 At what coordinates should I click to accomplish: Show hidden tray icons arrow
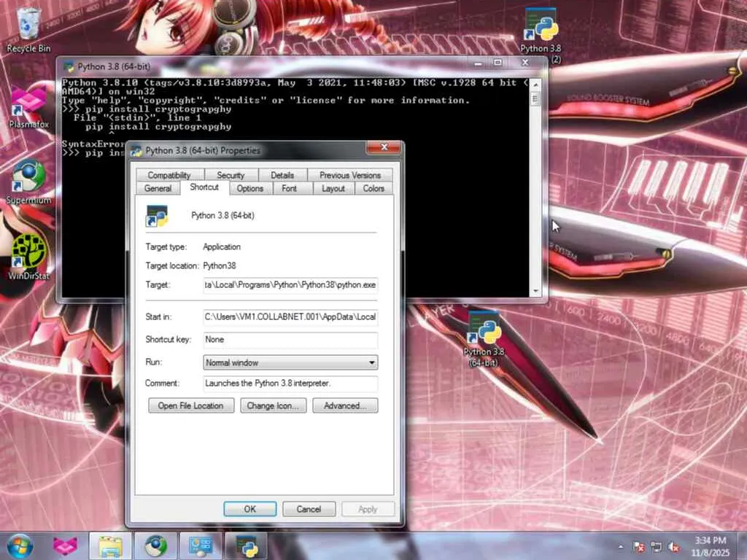pos(621,547)
